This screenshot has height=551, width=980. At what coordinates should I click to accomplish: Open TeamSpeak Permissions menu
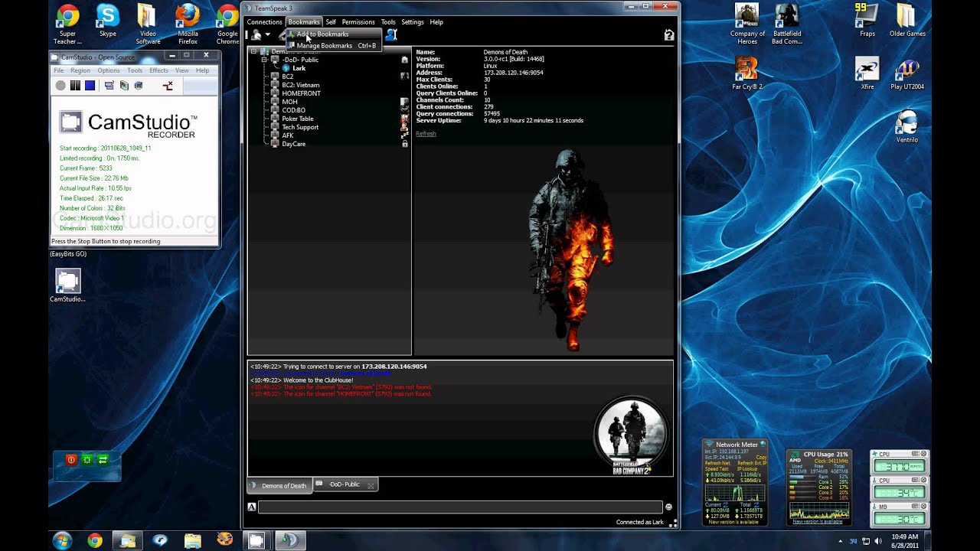pyautogui.click(x=358, y=22)
